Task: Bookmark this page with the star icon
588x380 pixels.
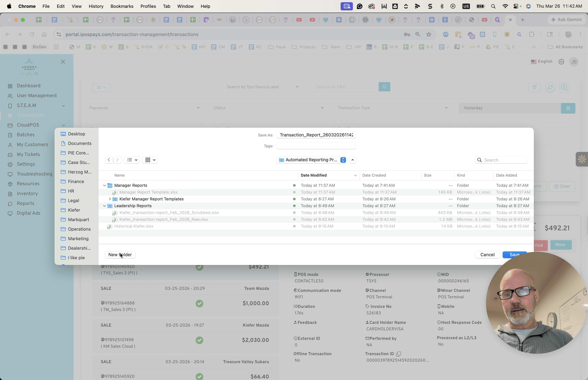Action: tap(429, 34)
